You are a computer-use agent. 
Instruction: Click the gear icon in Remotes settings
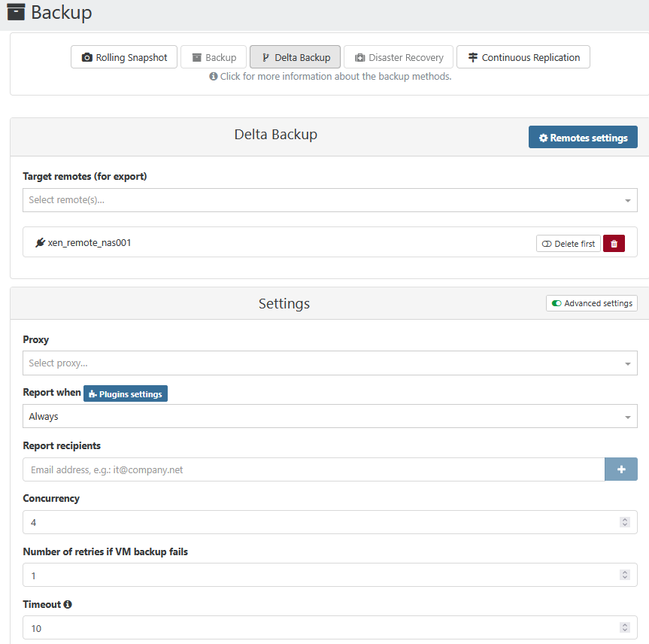click(x=544, y=138)
